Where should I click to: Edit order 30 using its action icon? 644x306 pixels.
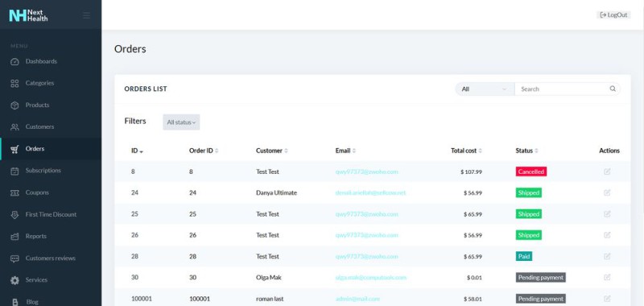(607, 277)
